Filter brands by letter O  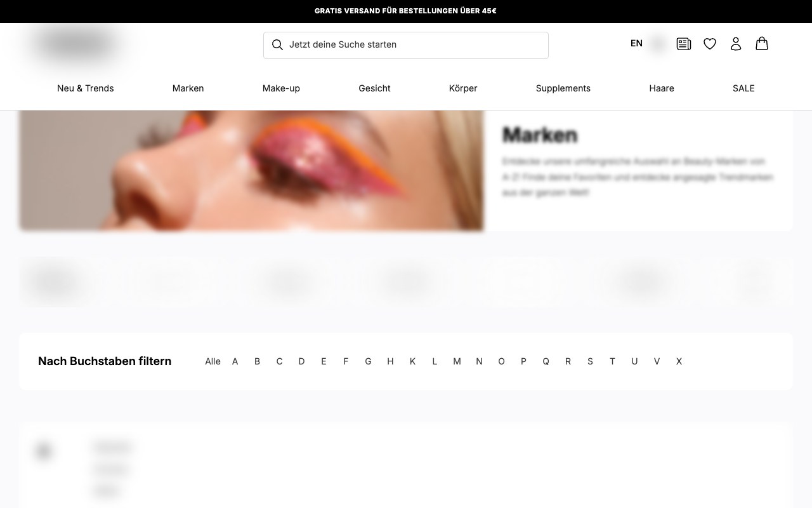pyautogui.click(x=501, y=361)
